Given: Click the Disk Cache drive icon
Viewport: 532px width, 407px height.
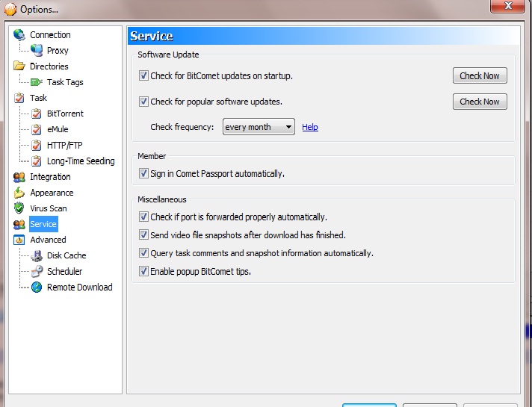Looking at the screenshot, I should coord(37,255).
